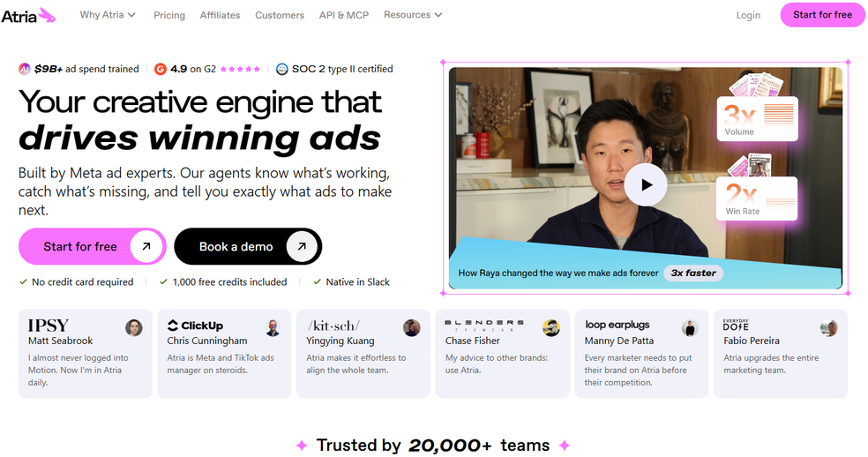Click Chase Fisher's avatar
This screenshot has height=457, width=868.
[550, 328]
